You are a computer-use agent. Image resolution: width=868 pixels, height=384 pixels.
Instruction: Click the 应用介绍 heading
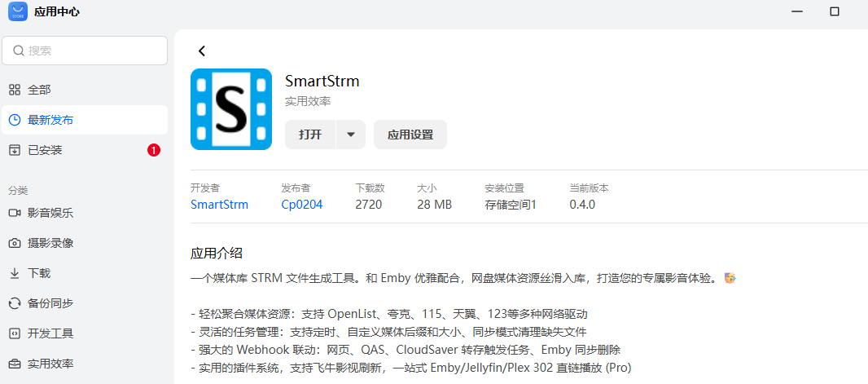[x=217, y=254]
